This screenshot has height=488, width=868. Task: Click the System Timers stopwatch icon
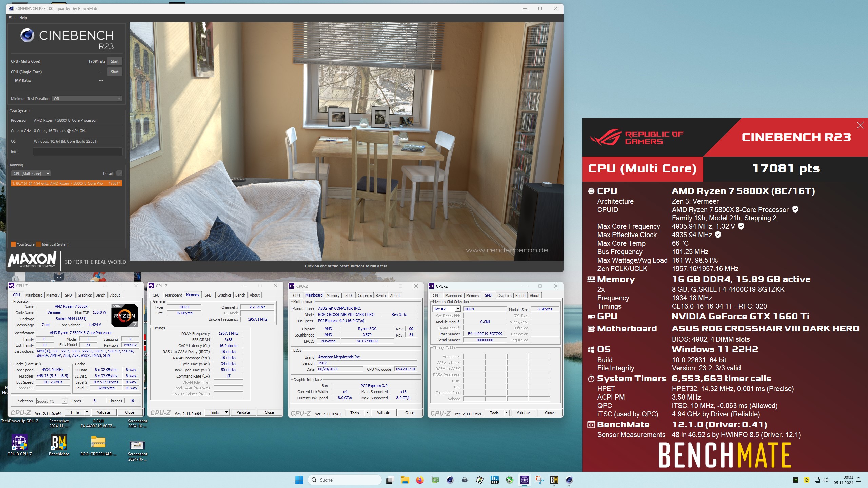click(591, 379)
